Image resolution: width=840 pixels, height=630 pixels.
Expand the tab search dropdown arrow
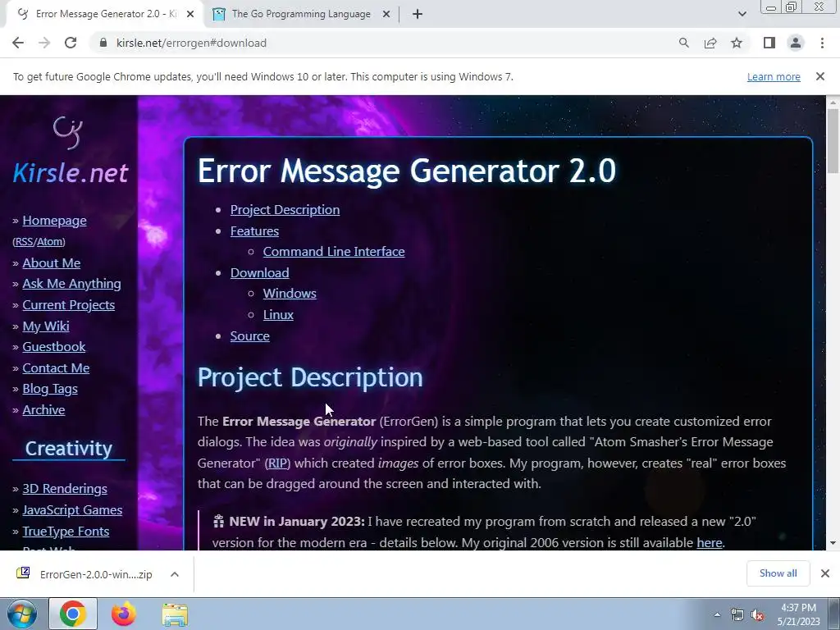click(x=742, y=14)
